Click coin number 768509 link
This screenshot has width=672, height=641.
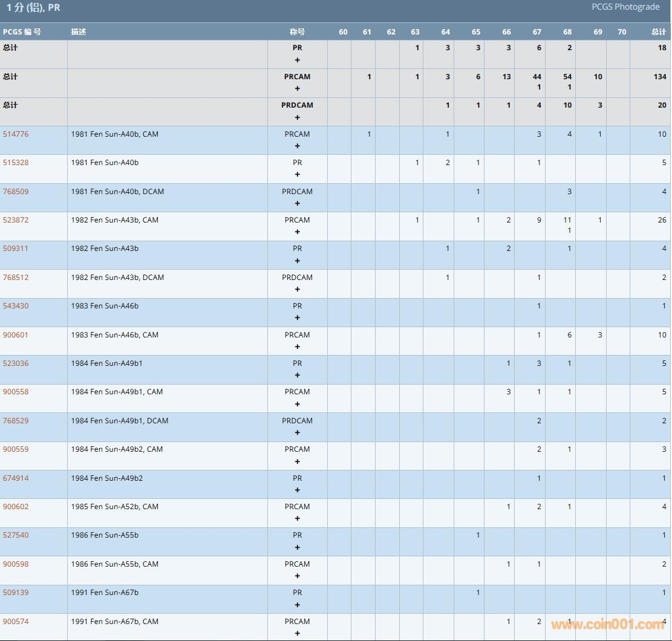16,192
